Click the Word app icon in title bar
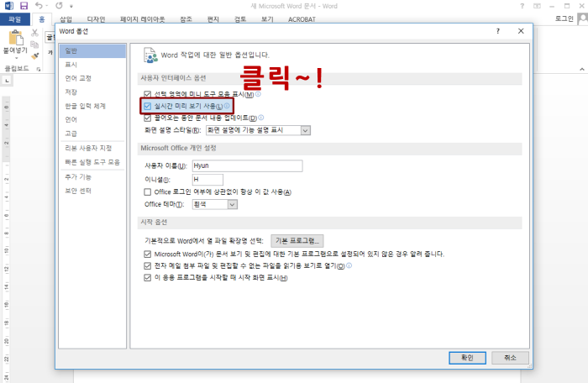 click(8, 6)
